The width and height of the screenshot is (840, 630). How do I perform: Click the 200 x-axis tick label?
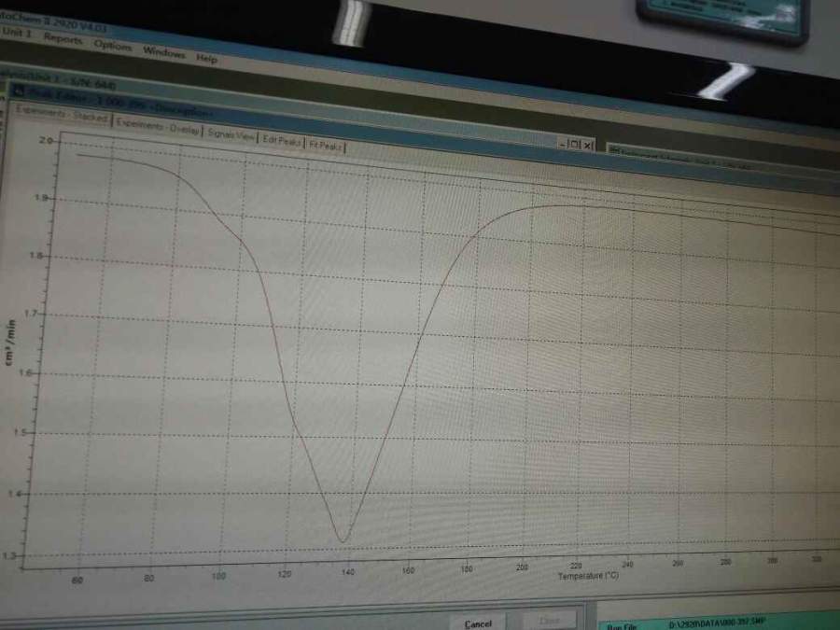(521, 567)
